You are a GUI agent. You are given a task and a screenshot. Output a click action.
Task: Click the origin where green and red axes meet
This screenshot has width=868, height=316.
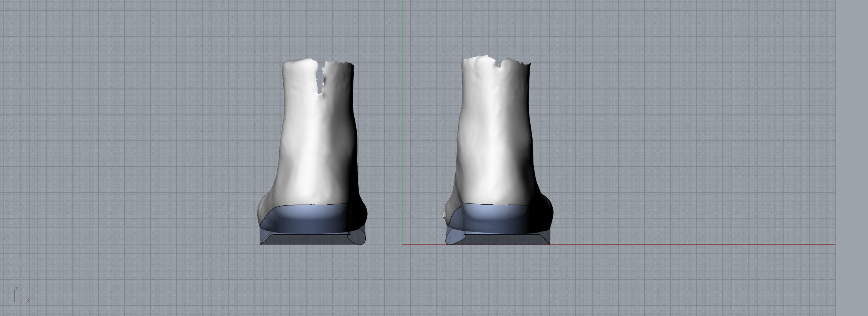402,245
